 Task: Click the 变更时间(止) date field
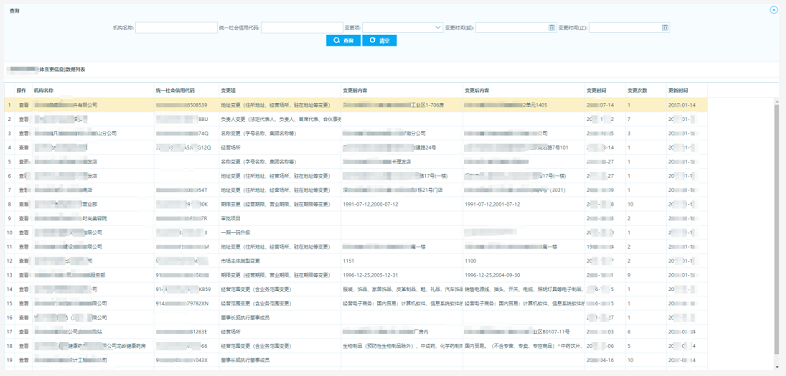(x=630, y=28)
